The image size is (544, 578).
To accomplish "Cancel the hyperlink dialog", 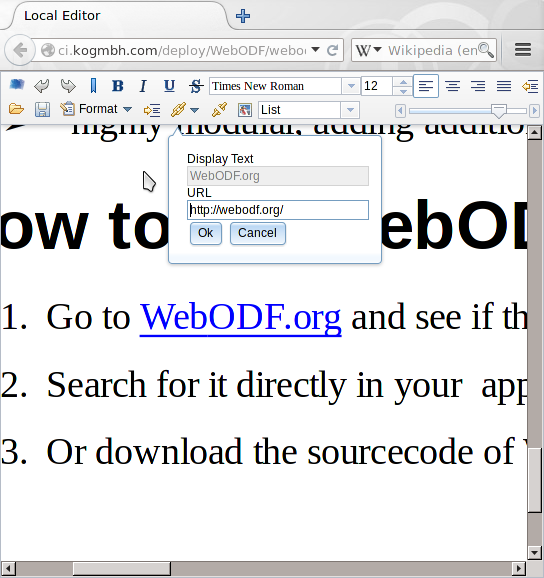I will coord(258,233).
